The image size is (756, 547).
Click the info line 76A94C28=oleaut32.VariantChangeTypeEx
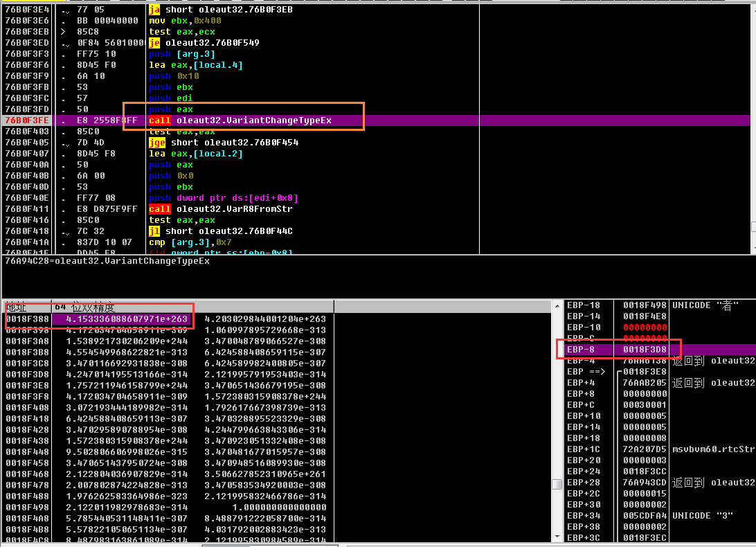(x=107, y=261)
